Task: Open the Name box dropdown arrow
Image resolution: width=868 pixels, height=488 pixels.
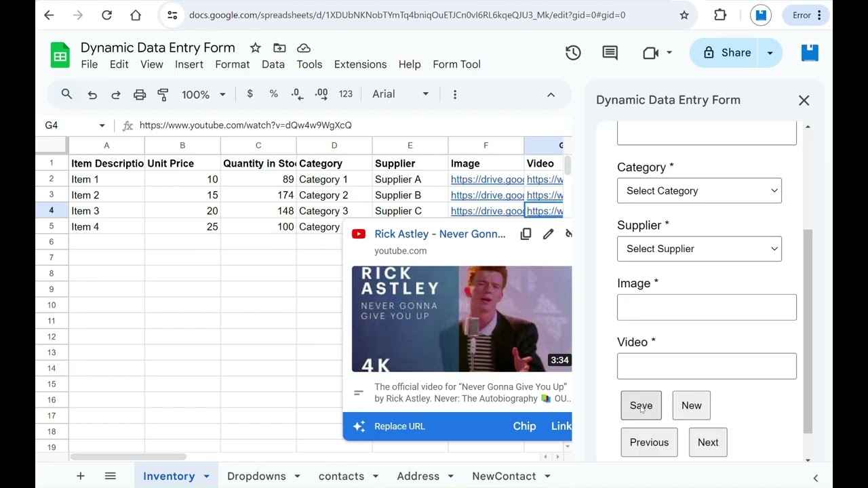Action: coord(102,125)
